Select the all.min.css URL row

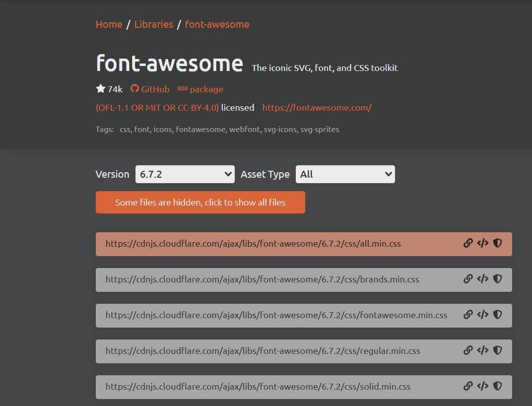[x=304, y=244]
